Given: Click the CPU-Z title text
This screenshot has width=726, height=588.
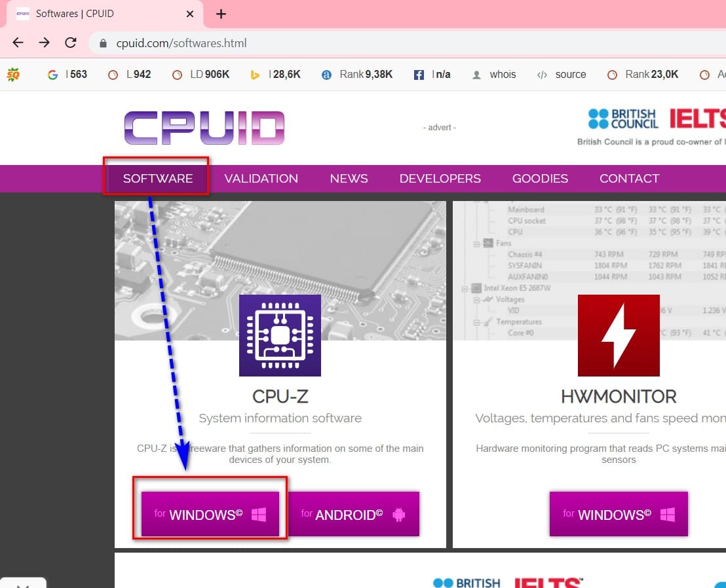Looking at the screenshot, I should pyautogui.click(x=280, y=396).
